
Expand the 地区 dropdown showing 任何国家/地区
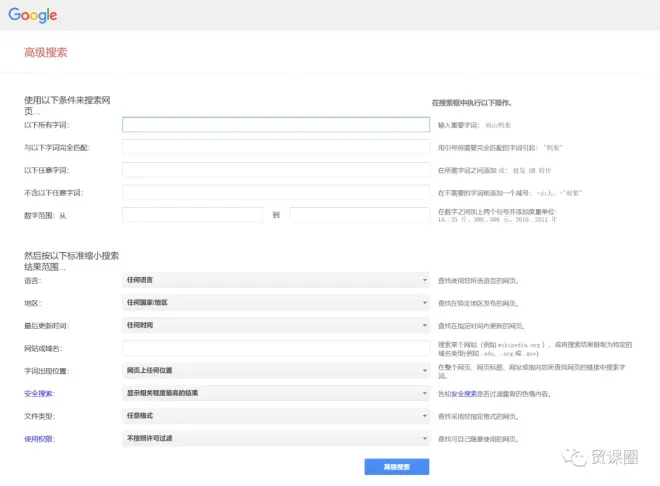(x=275, y=302)
